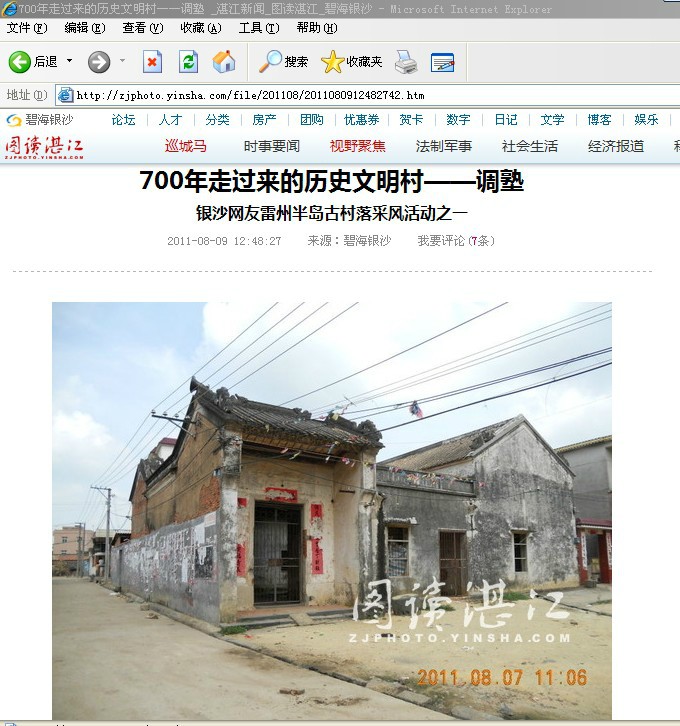Expand the Forward button history dropdown
This screenshot has width=680, height=726.
tap(123, 62)
